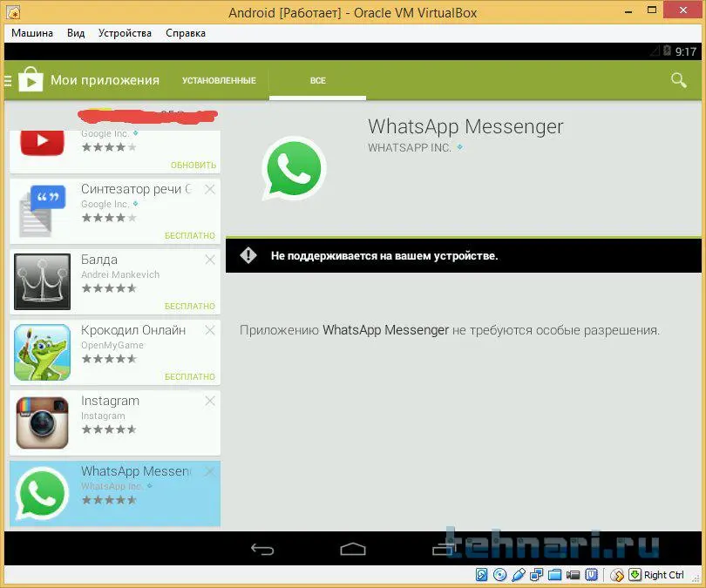Click VirtualBox mouse integration status icon
Screen dimensions: 706x588
point(617,575)
